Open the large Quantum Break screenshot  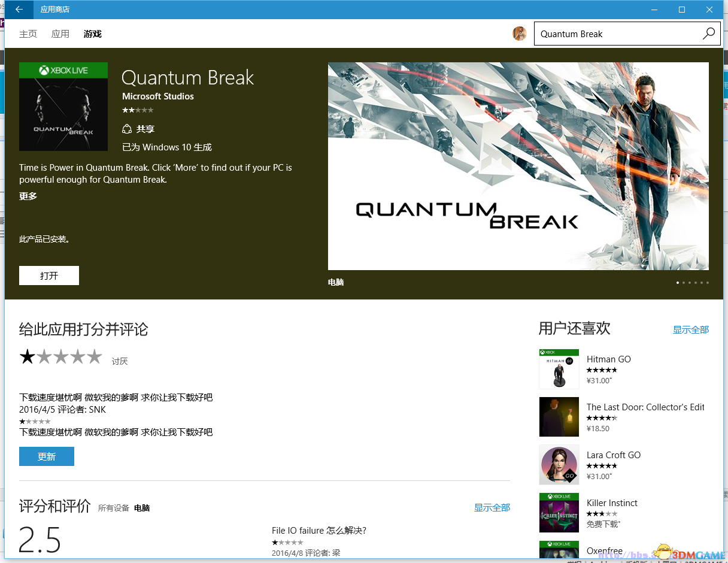pyautogui.click(x=518, y=167)
